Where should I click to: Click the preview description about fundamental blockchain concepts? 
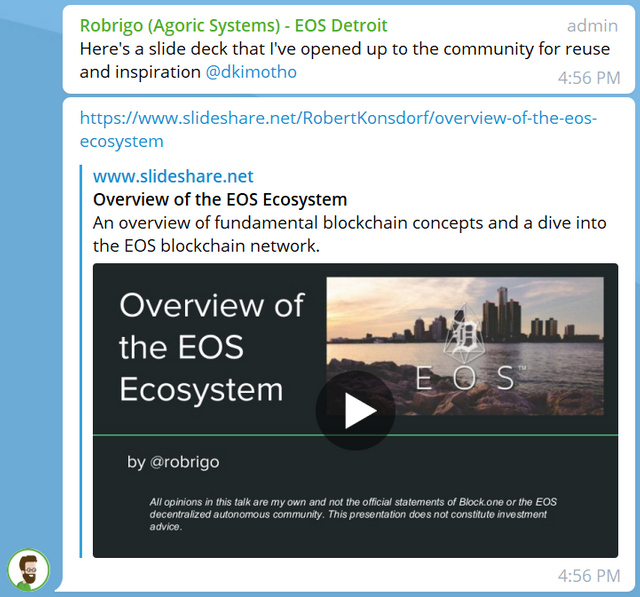[349, 234]
